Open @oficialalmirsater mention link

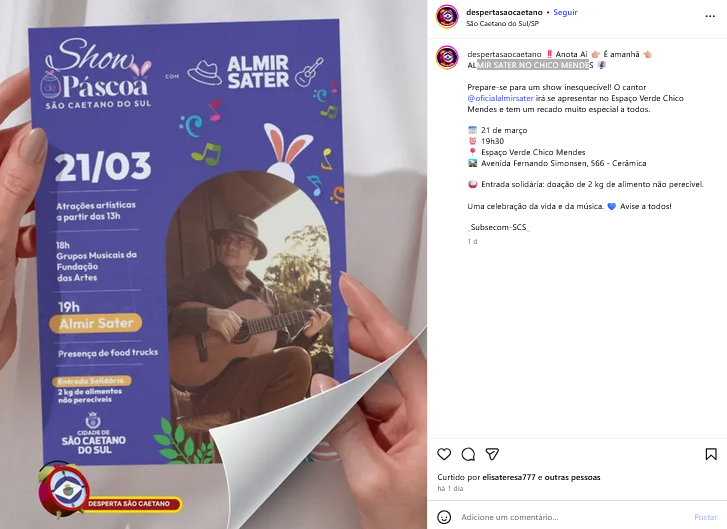[500, 98]
